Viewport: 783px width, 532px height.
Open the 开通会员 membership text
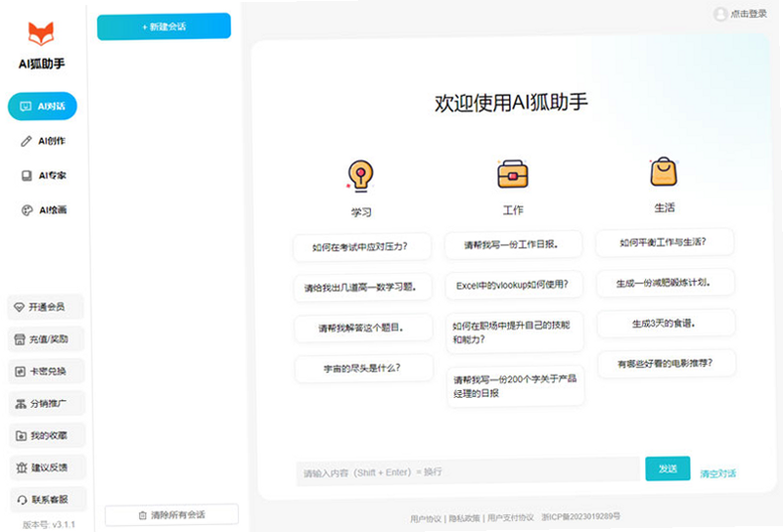tap(46, 307)
